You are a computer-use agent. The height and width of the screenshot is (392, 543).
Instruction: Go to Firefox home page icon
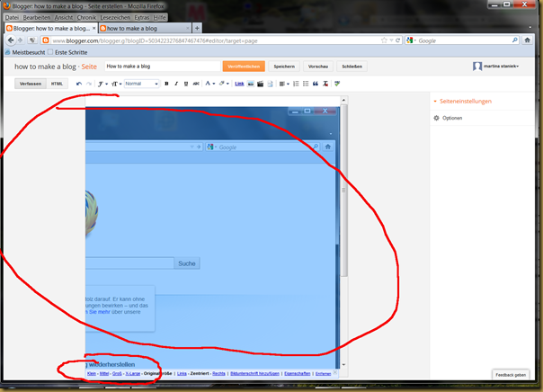[x=527, y=40]
